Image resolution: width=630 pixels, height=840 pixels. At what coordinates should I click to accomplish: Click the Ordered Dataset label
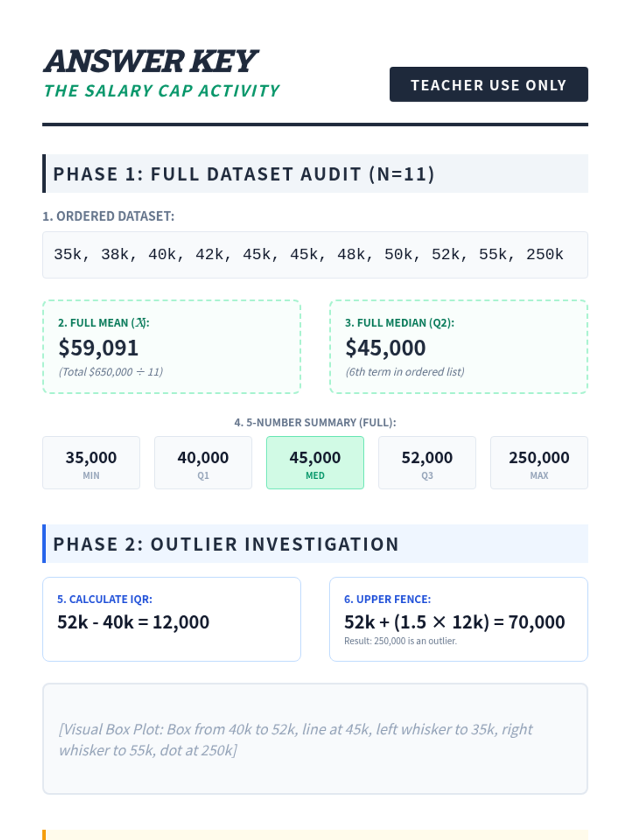point(108,216)
